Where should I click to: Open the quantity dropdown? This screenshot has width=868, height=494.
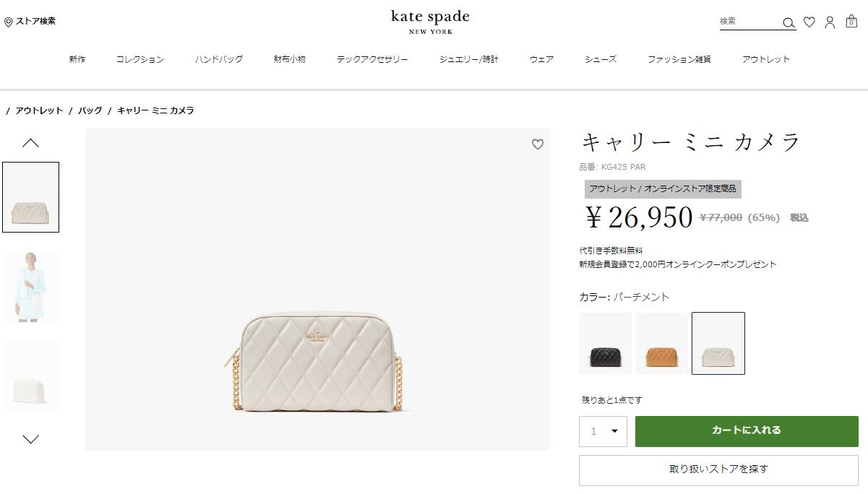[603, 430]
